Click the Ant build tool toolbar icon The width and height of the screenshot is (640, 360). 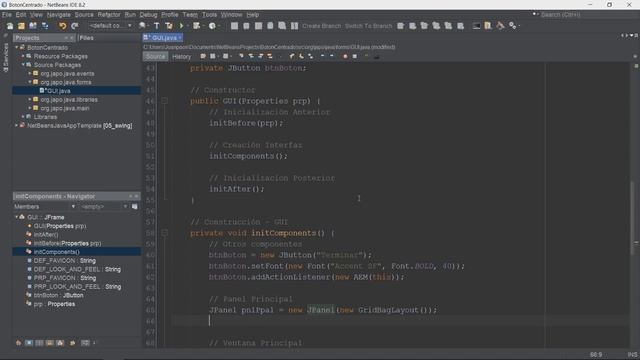point(500,26)
